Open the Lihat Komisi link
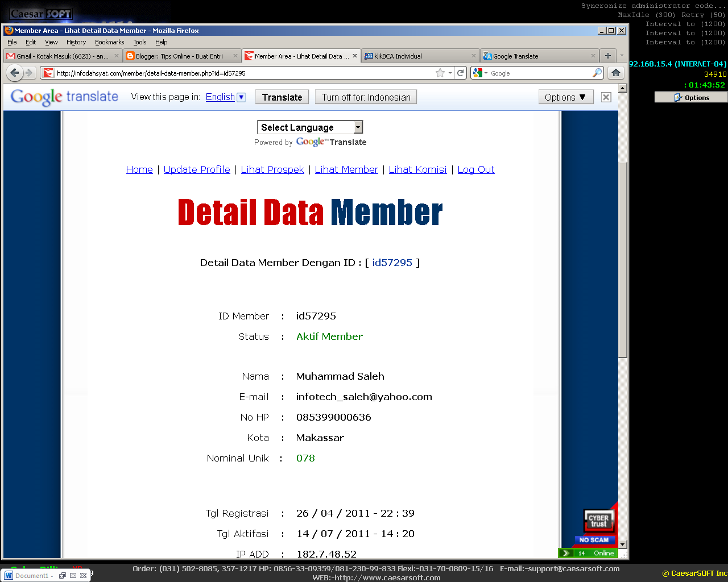 417,169
